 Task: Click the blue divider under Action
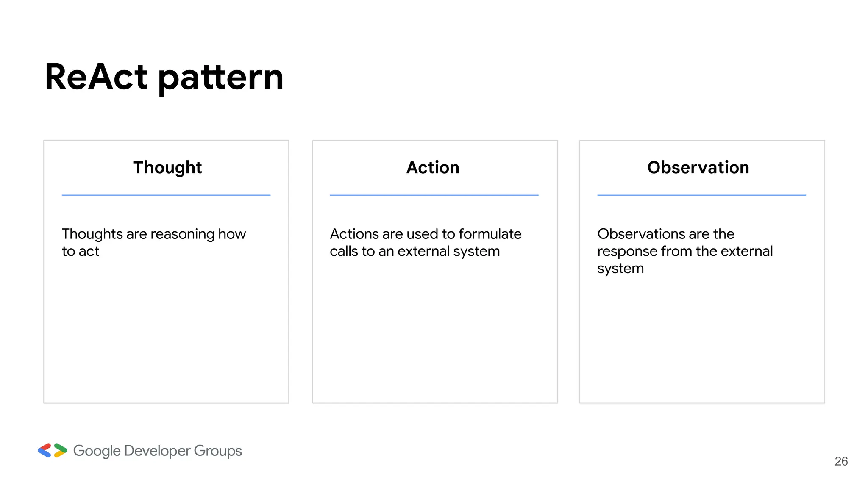point(434,195)
